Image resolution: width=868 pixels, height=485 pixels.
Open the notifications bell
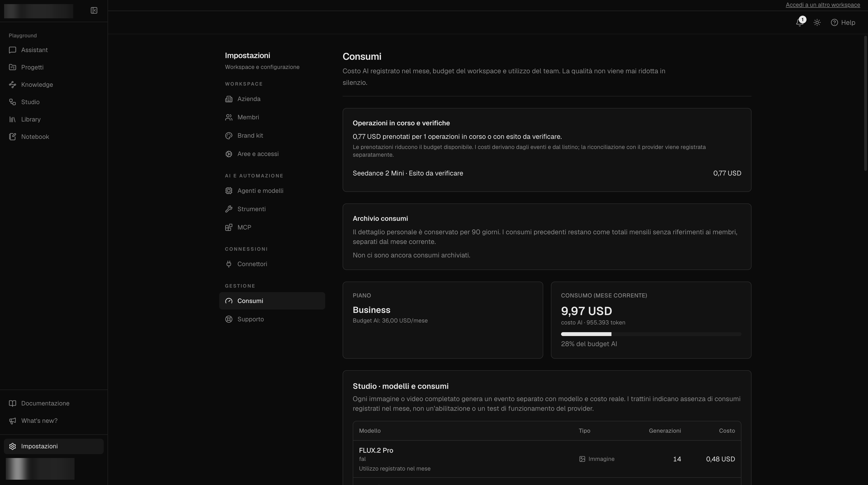coord(800,22)
